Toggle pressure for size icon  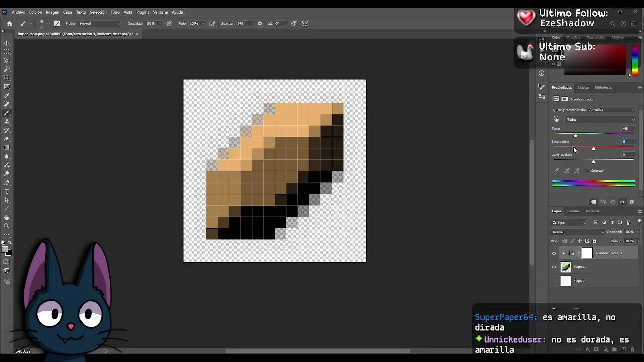pyautogui.click(x=294, y=23)
